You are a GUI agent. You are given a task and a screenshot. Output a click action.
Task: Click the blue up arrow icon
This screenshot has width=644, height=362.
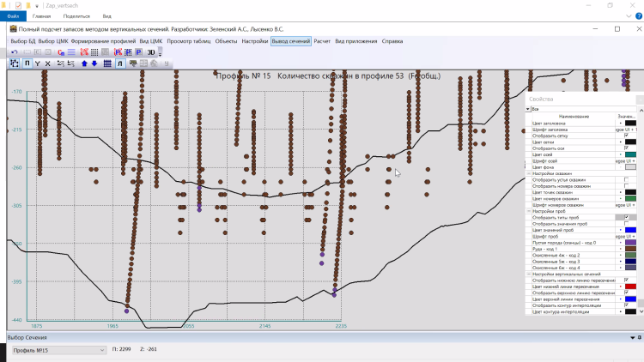(84, 63)
